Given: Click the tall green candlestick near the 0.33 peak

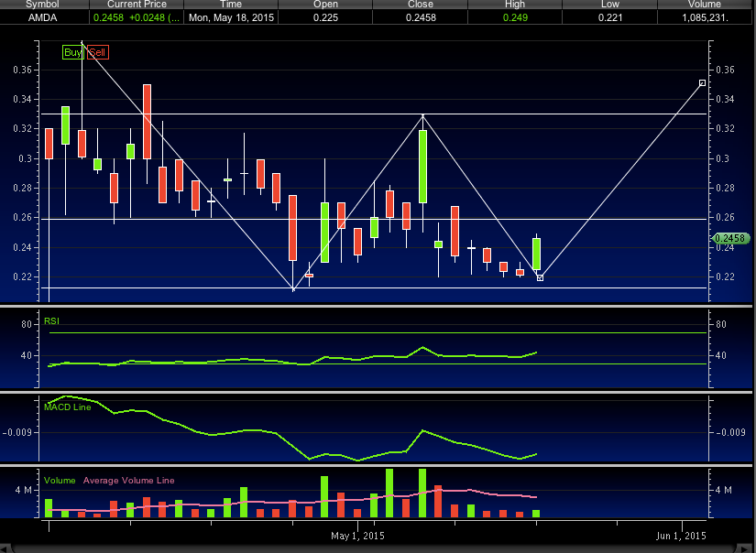Looking at the screenshot, I should [x=422, y=167].
